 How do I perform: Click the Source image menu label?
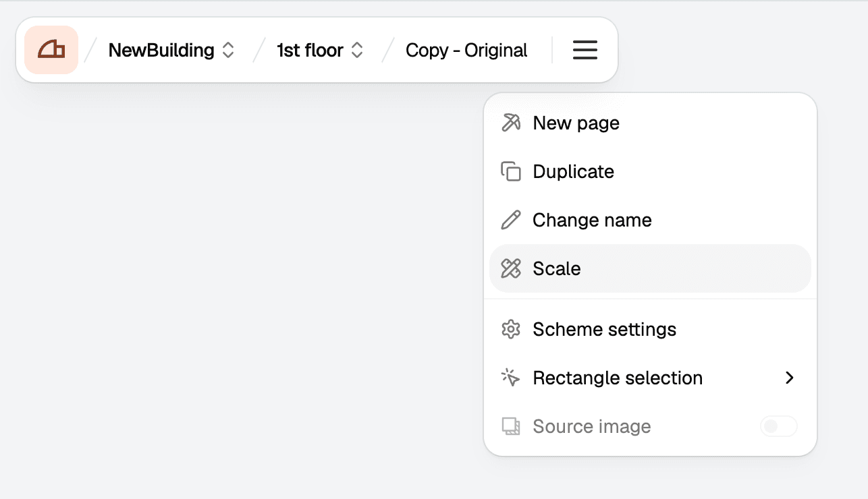pyautogui.click(x=592, y=426)
